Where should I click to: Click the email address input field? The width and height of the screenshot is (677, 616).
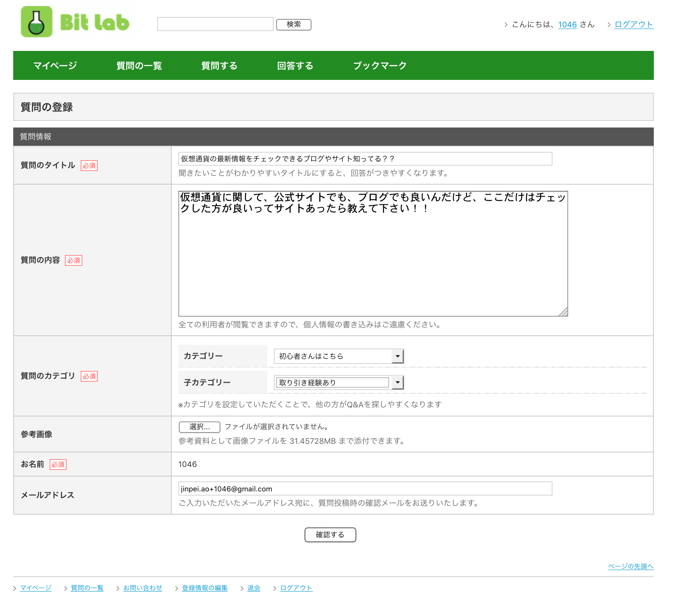364,488
